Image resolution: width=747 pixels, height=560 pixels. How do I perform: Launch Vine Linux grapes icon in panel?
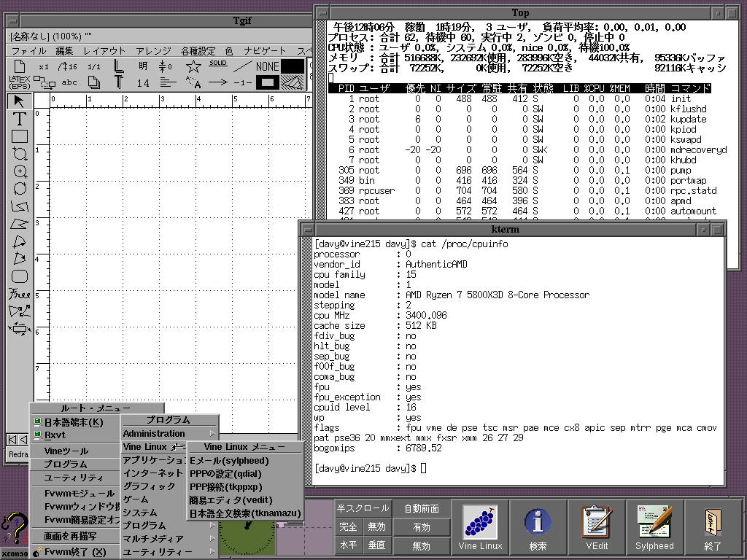click(x=480, y=526)
